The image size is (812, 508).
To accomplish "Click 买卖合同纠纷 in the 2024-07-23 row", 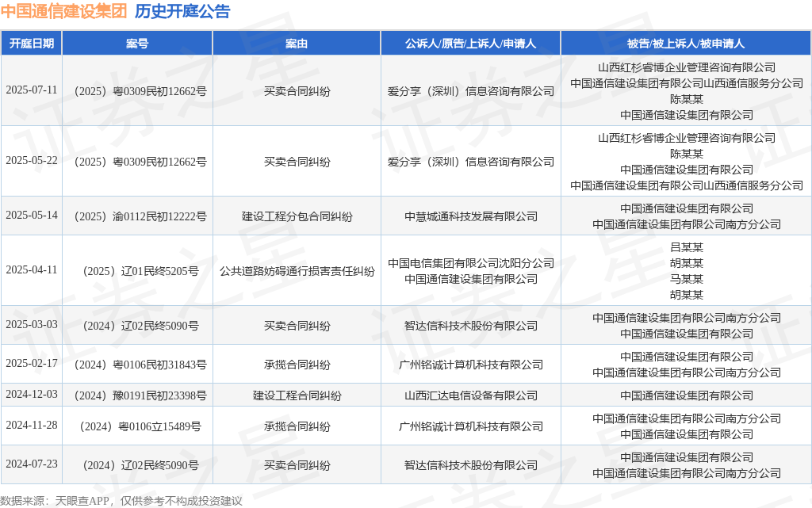I will pos(297,465).
